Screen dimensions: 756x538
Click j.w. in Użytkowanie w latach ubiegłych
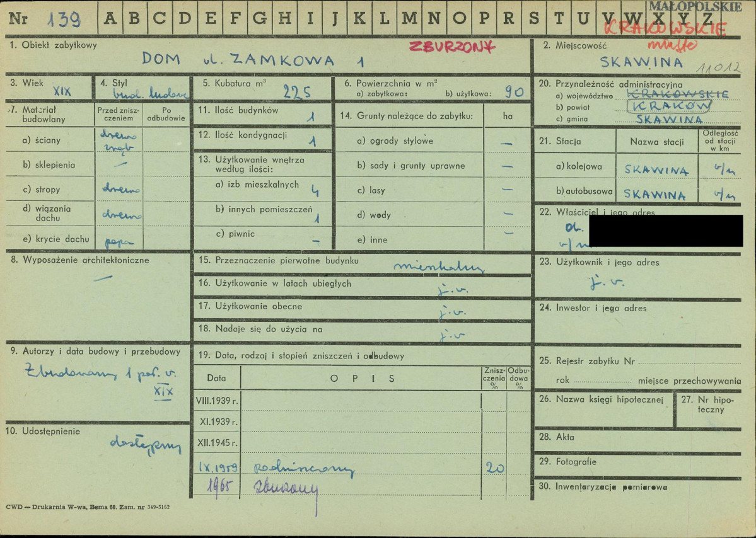coord(452,289)
